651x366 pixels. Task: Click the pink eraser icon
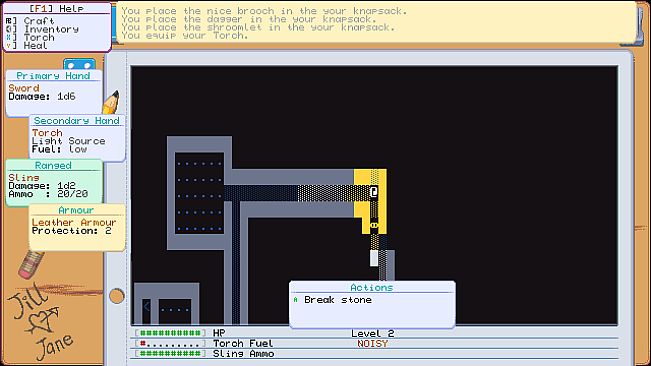click(30, 264)
